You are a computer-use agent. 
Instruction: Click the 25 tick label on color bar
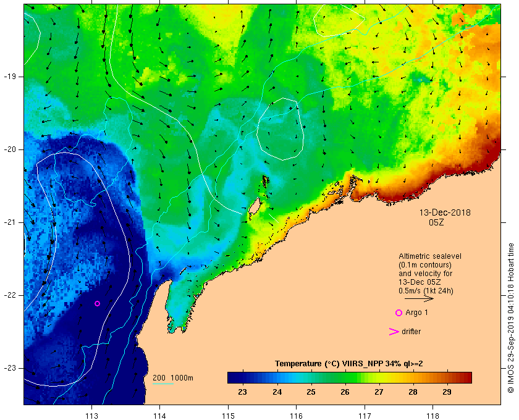tap(311, 392)
